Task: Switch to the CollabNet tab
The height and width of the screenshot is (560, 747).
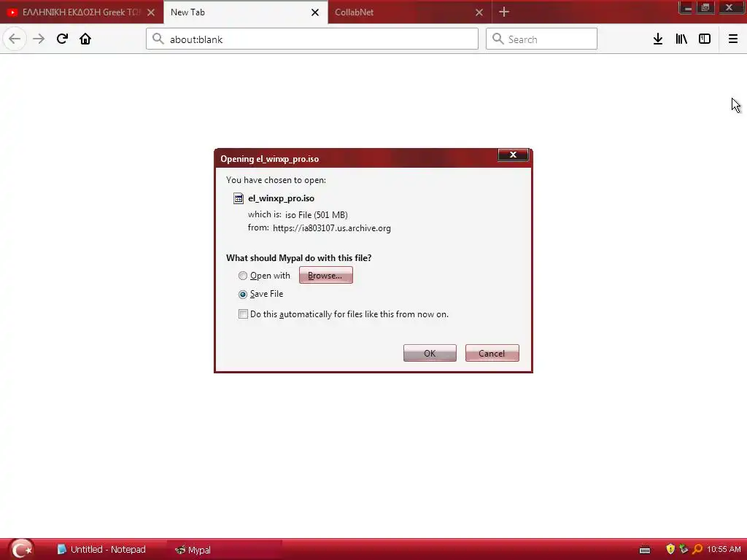Action: (410, 12)
